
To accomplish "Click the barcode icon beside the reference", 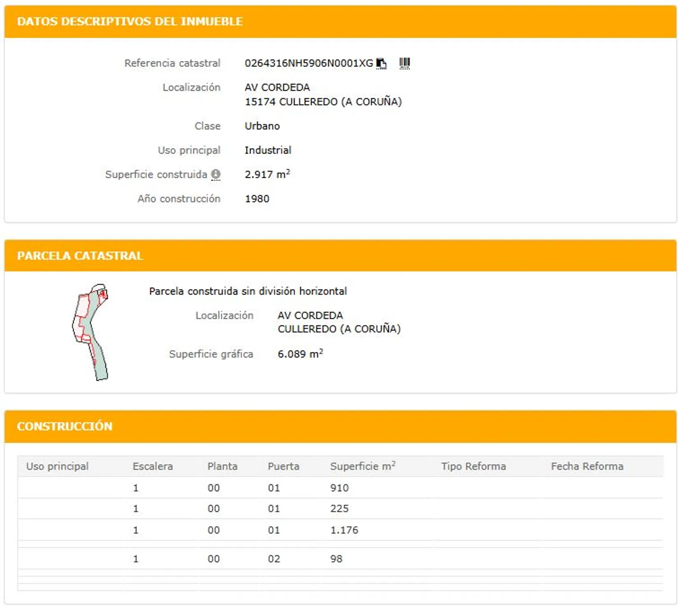I will pyautogui.click(x=404, y=63).
